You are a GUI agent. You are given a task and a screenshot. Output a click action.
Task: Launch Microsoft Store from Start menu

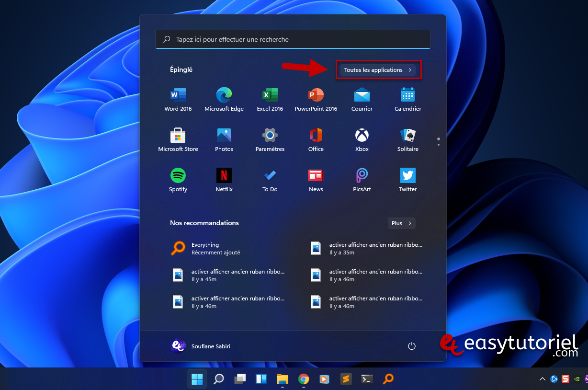pos(178,140)
